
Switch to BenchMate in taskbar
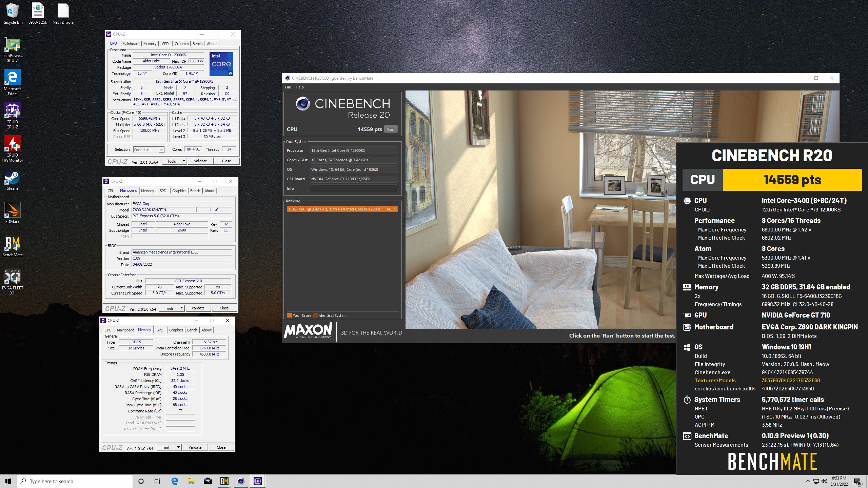click(224, 481)
